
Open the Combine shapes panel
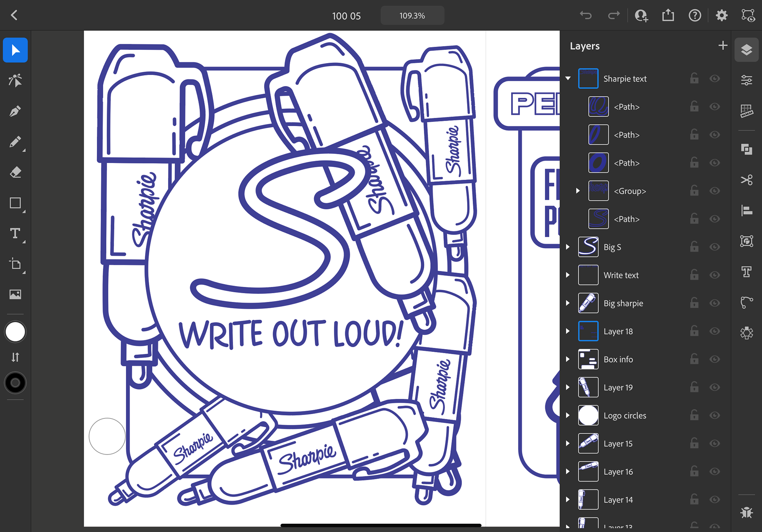click(x=747, y=149)
